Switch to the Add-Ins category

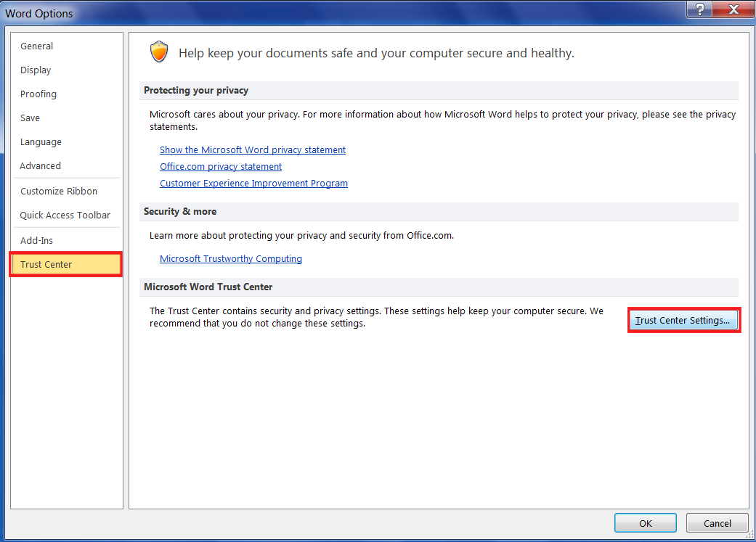tap(37, 241)
